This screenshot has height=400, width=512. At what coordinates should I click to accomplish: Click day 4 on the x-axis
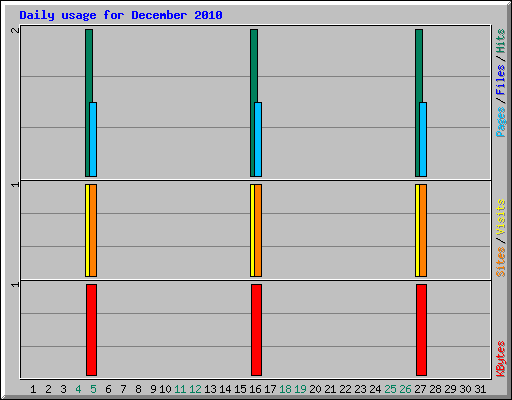[x=78, y=389]
